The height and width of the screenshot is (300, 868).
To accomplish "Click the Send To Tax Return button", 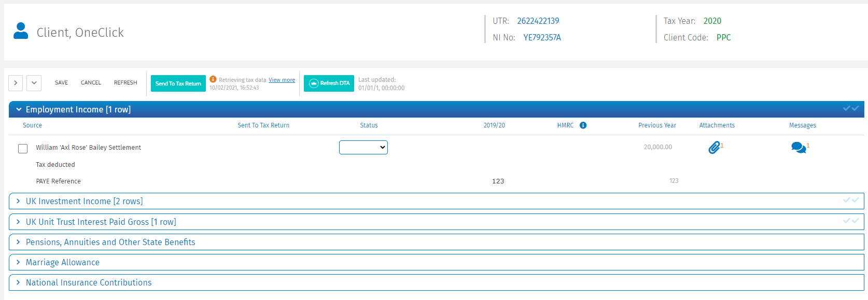I will (178, 83).
